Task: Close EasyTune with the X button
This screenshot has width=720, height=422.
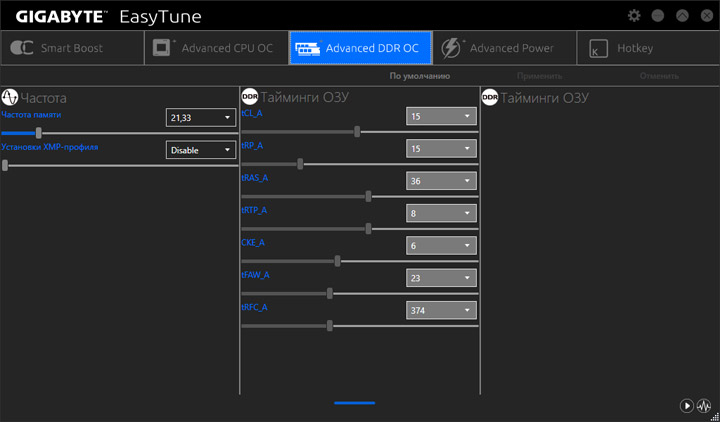Action: coord(707,16)
